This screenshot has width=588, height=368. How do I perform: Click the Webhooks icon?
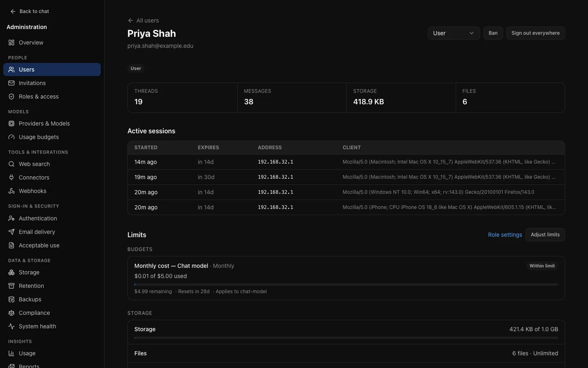(x=11, y=191)
